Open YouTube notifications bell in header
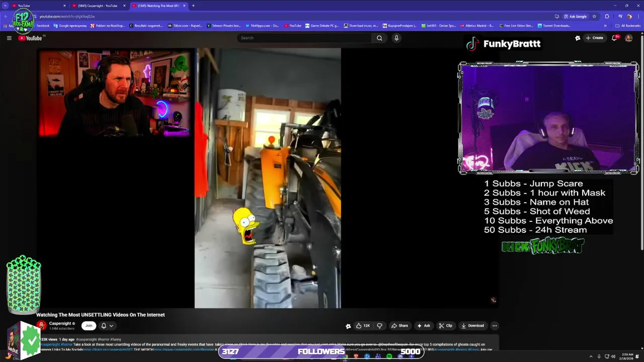 pyautogui.click(x=614, y=38)
